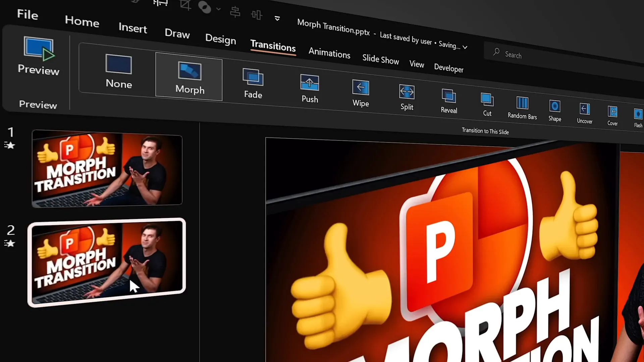Select the Random Bars transition
The height and width of the screenshot is (362, 644).
point(522,108)
